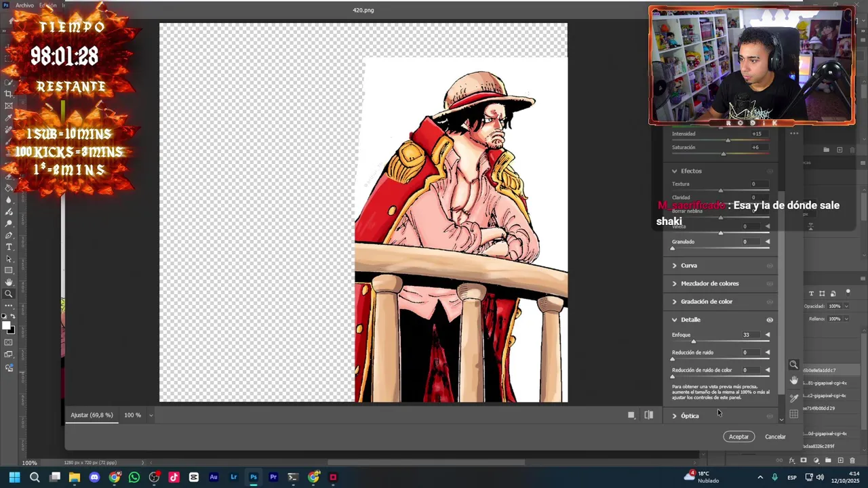The image size is (868, 488).
Task: Expand Enfoque extra options triangle
Action: 768,335
